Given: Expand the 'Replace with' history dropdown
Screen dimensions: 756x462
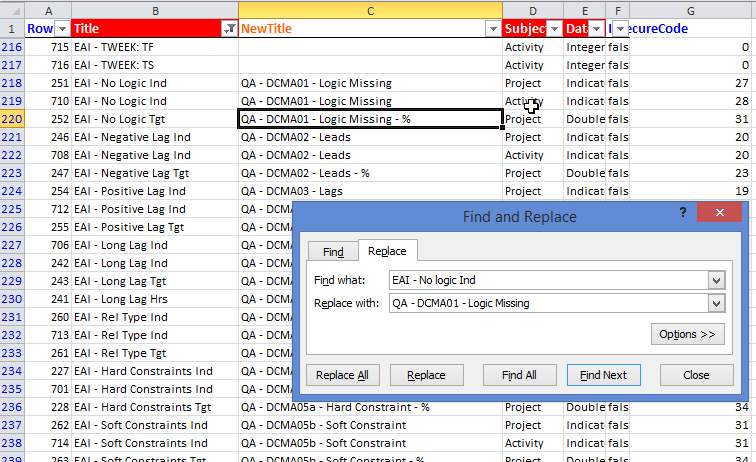Looking at the screenshot, I should click(x=715, y=303).
